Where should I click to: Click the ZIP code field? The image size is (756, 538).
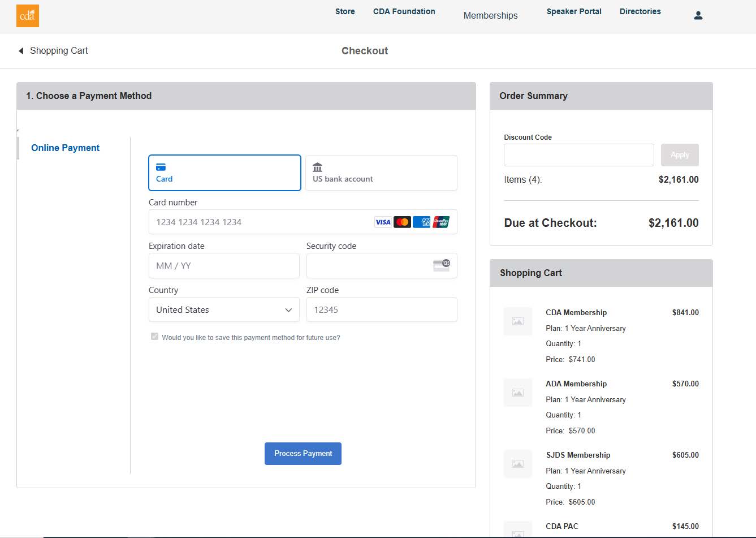382,310
